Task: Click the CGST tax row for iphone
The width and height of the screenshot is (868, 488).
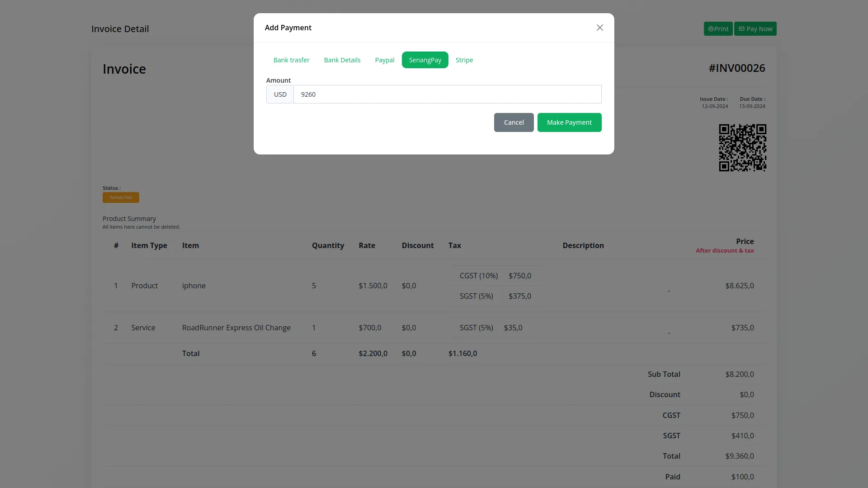Action: (x=495, y=276)
